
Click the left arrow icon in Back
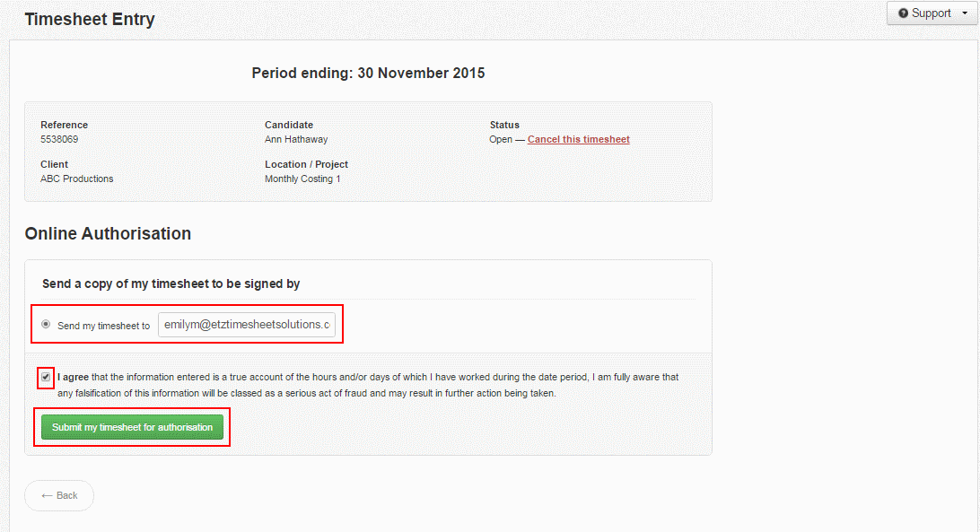47,496
